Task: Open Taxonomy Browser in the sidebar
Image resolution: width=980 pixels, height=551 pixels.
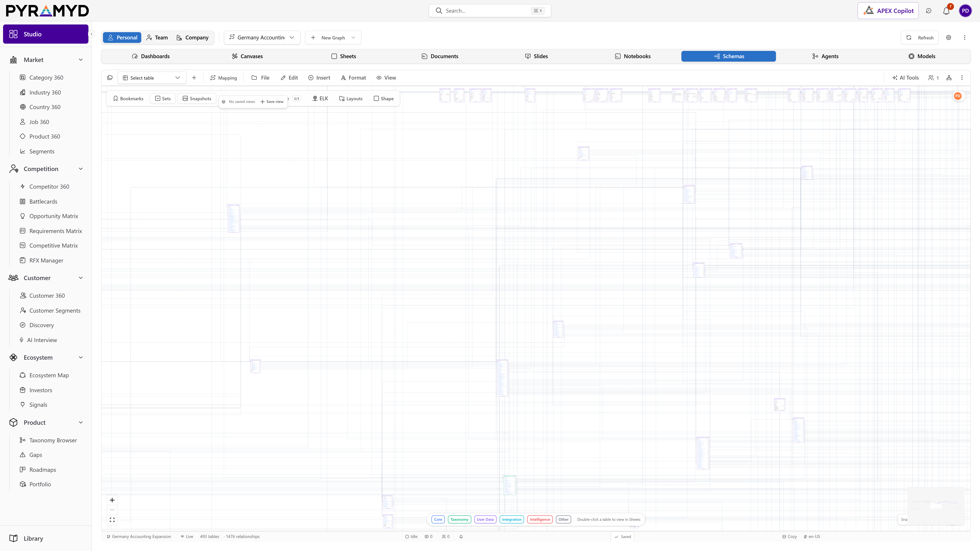Action: [53, 440]
